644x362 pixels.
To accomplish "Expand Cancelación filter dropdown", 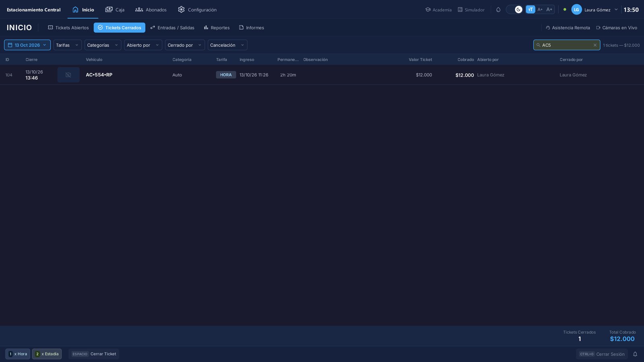I will coord(227,45).
